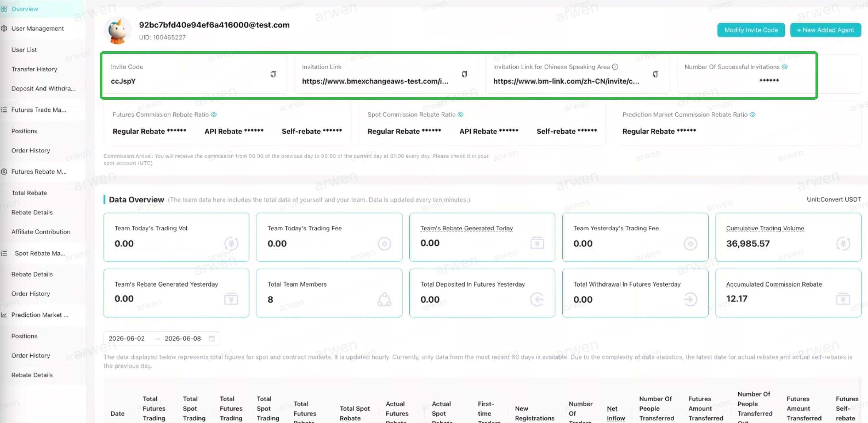Expand Prediction Market section
The height and width of the screenshot is (423, 868).
click(x=40, y=315)
